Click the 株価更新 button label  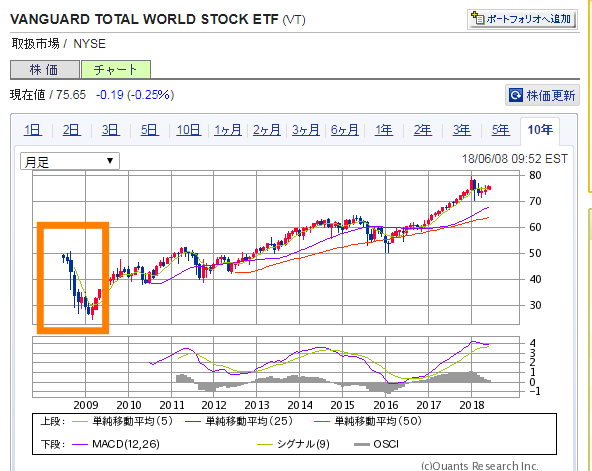click(x=551, y=95)
